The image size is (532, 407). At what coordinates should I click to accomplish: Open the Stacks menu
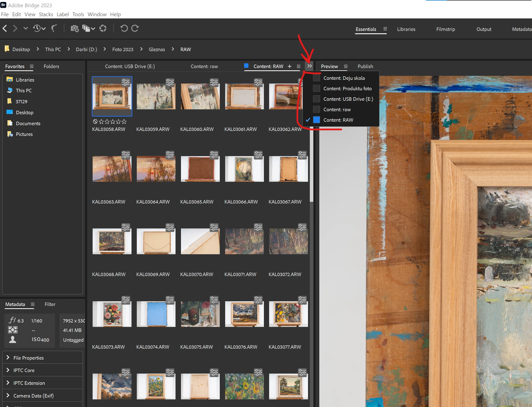pyautogui.click(x=46, y=14)
